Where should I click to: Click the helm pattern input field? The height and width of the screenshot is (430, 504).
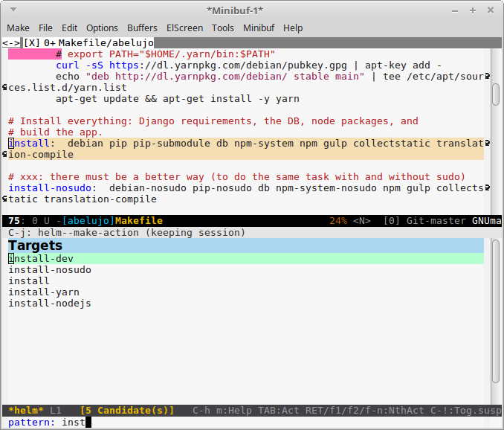[223, 422]
